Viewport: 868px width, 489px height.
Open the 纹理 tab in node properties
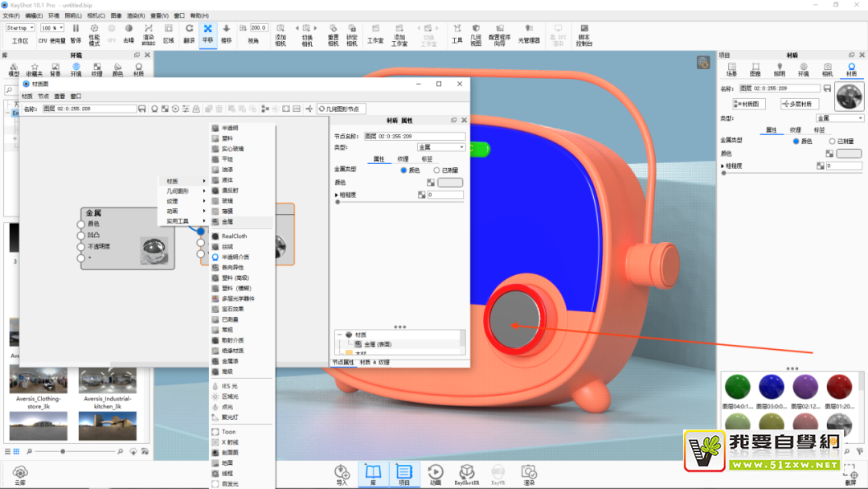(403, 159)
